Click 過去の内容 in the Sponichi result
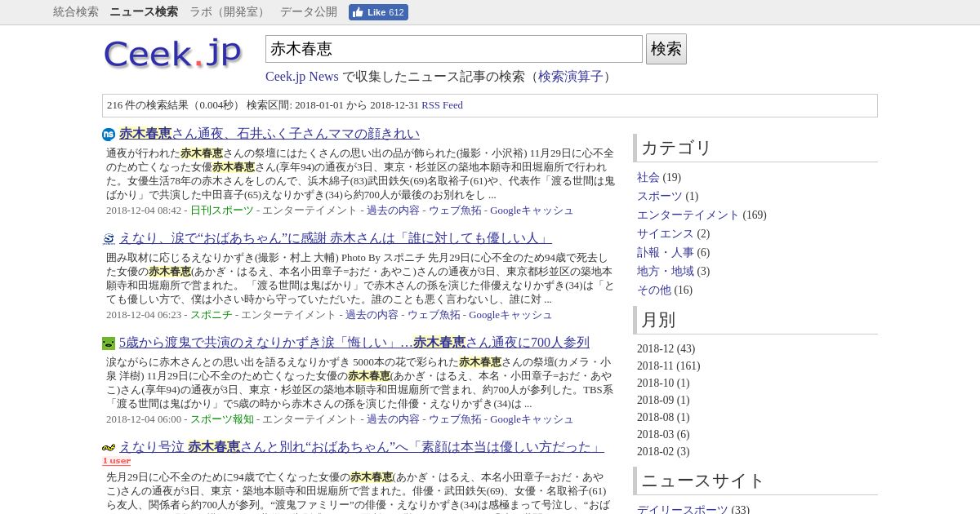The image size is (980, 514). [x=372, y=315]
